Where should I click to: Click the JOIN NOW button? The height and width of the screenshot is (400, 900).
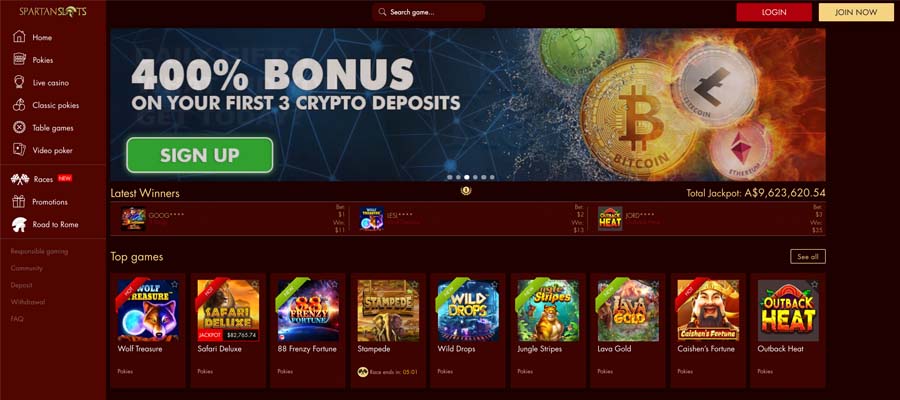pyautogui.click(x=856, y=12)
